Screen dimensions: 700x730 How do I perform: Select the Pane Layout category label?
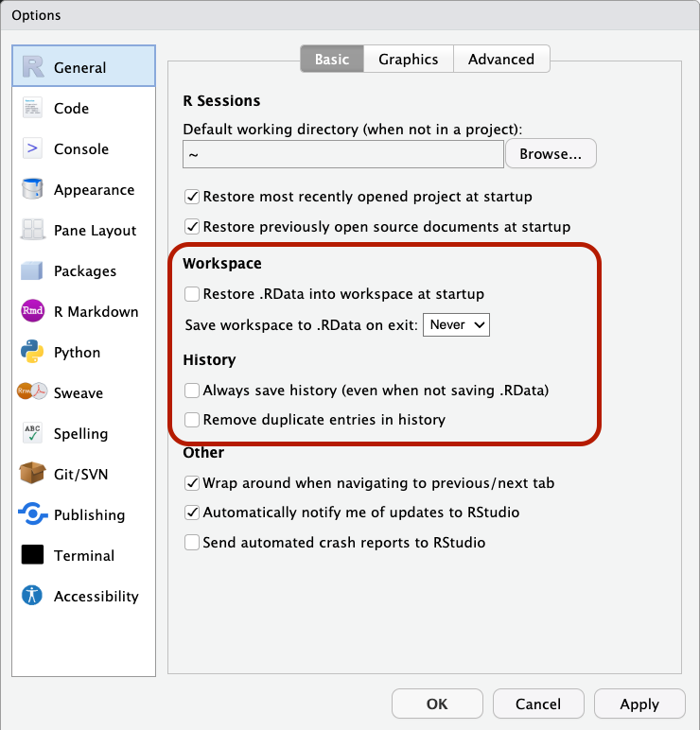coord(95,231)
